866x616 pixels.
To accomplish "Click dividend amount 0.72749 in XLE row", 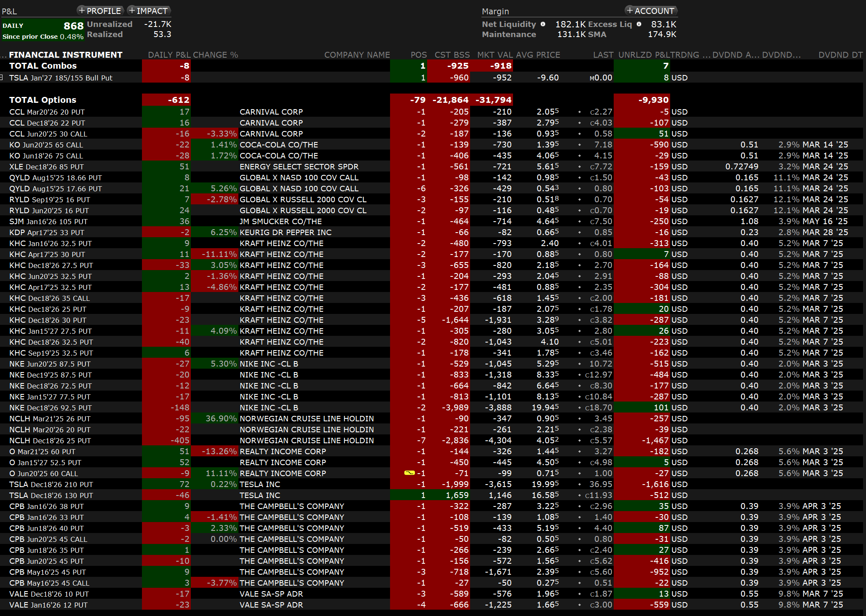I will pos(742,166).
